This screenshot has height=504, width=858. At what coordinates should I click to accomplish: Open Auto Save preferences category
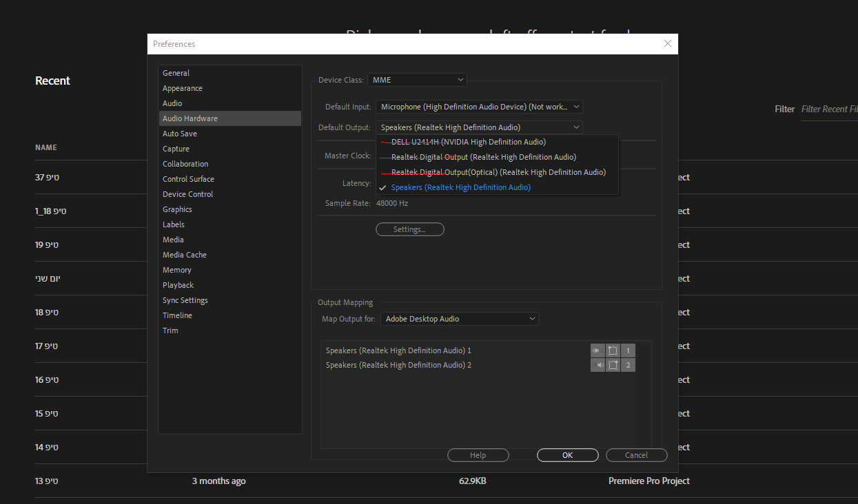tap(230, 134)
